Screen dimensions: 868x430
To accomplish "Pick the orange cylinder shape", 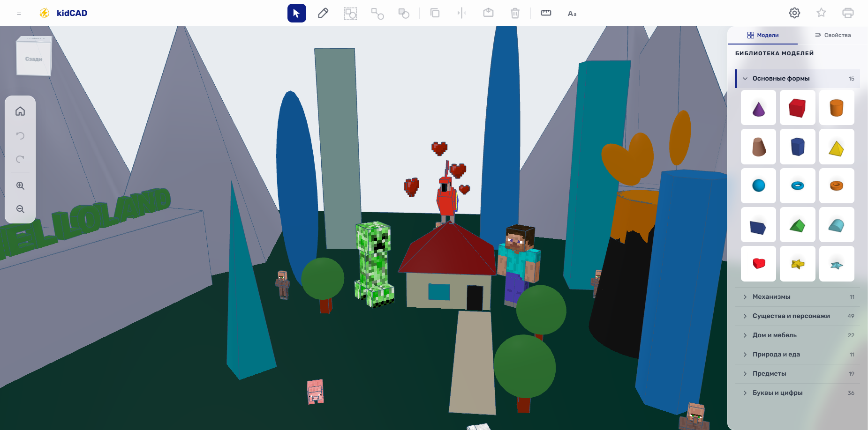I will click(837, 108).
